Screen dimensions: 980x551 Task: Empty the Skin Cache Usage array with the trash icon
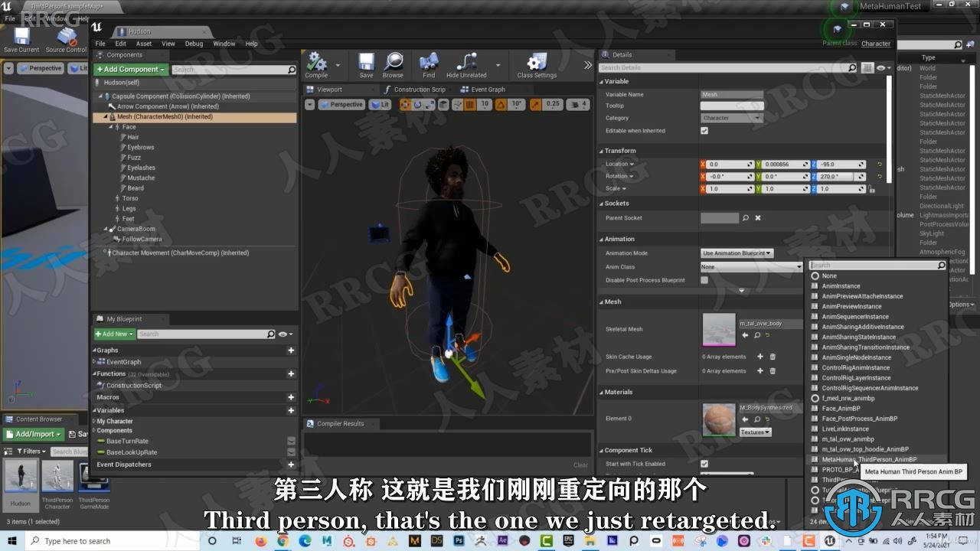pyautogui.click(x=773, y=357)
